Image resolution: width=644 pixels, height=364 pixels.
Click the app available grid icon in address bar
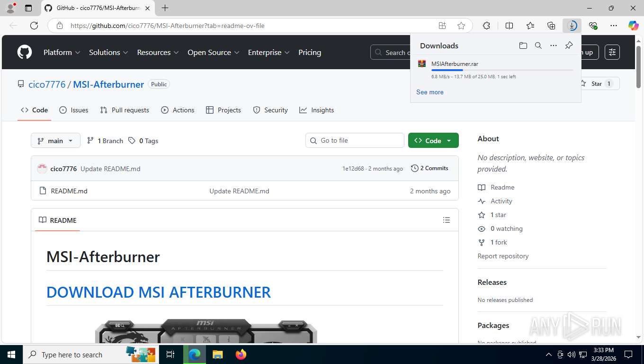point(442,26)
